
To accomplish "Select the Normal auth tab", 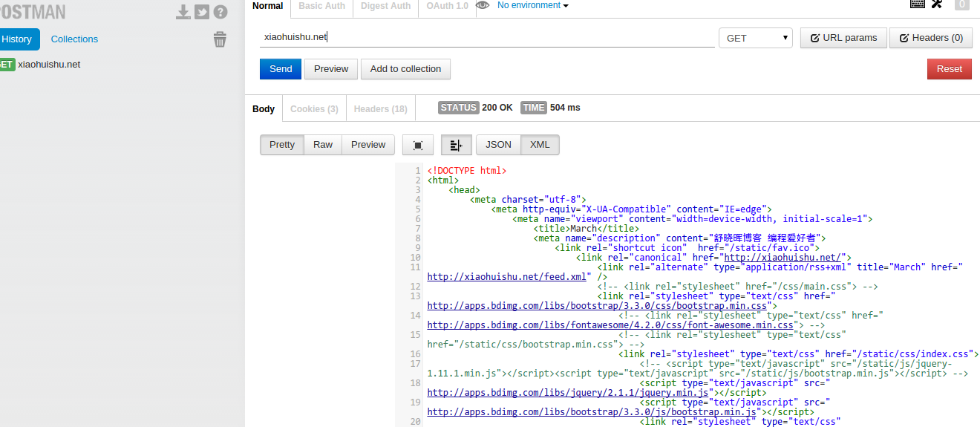I will 267,6.
